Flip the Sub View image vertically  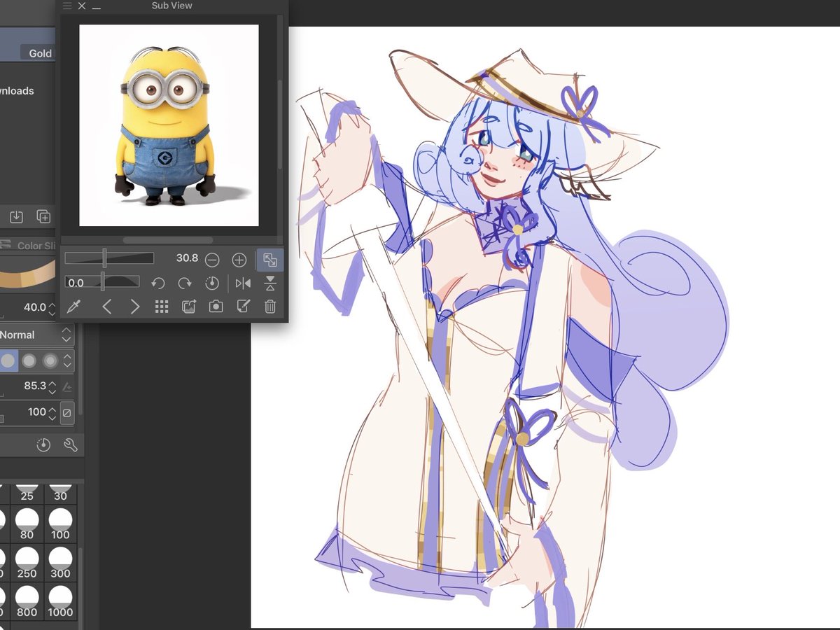coord(270,283)
